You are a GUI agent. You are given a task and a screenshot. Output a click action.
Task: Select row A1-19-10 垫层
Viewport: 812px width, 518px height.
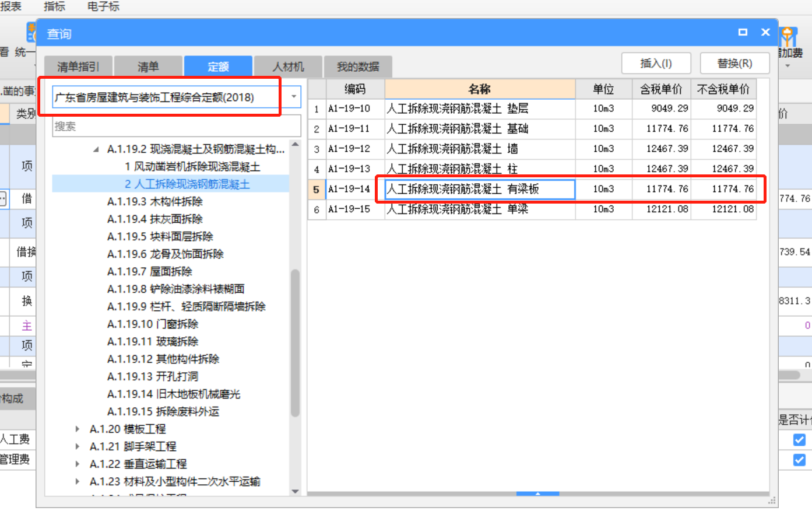(x=532, y=108)
